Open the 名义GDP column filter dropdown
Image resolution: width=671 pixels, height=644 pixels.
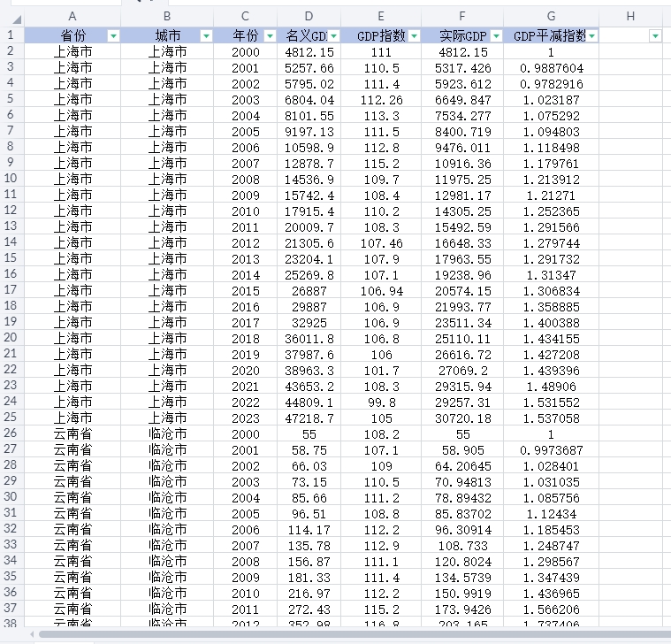[334, 36]
